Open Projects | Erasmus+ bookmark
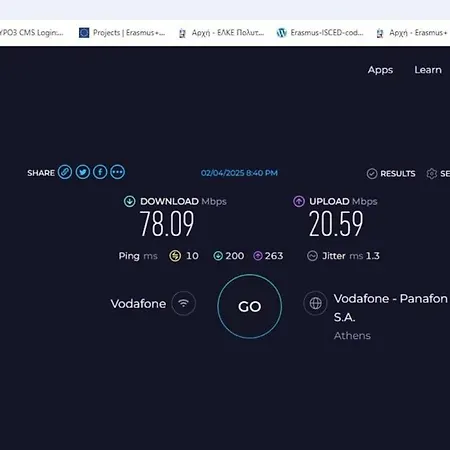 tap(122, 33)
